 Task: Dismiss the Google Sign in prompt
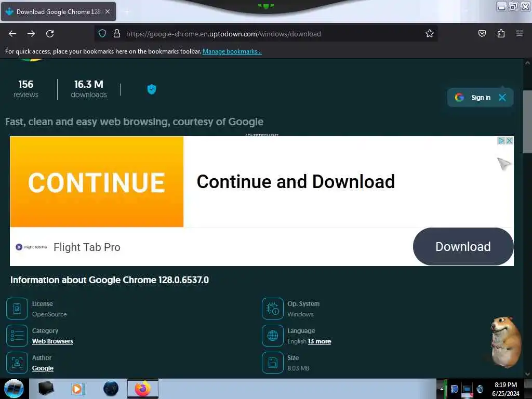pos(502,98)
